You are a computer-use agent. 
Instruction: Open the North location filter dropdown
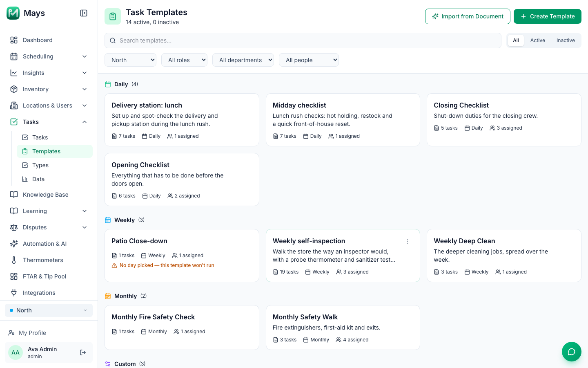click(131, 60)
